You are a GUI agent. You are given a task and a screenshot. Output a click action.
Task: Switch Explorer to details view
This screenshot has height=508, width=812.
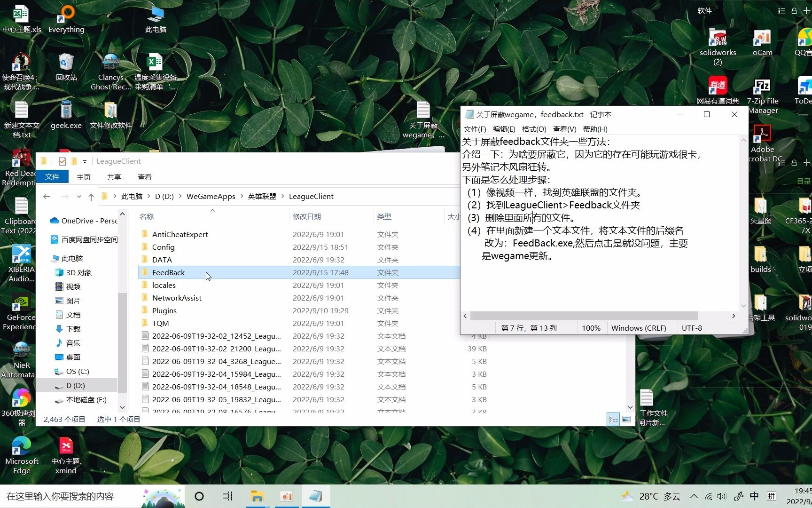pyautogui.click(x=614, y=419)
